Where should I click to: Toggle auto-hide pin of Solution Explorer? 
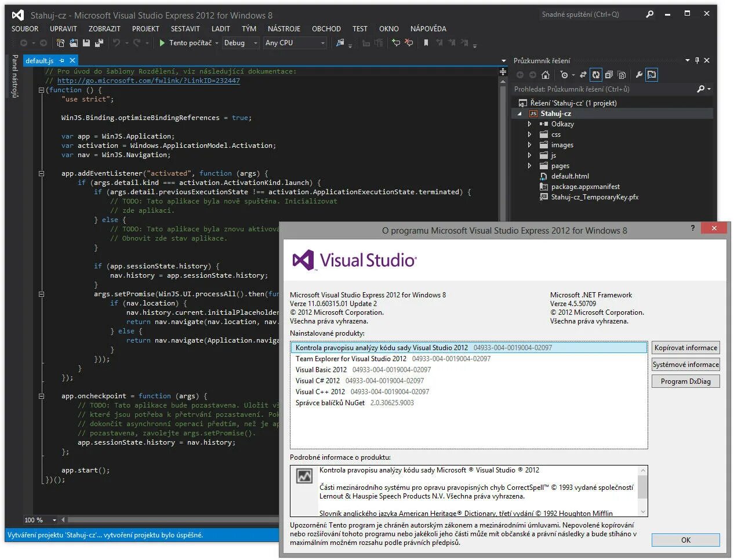tap(697, 60)
